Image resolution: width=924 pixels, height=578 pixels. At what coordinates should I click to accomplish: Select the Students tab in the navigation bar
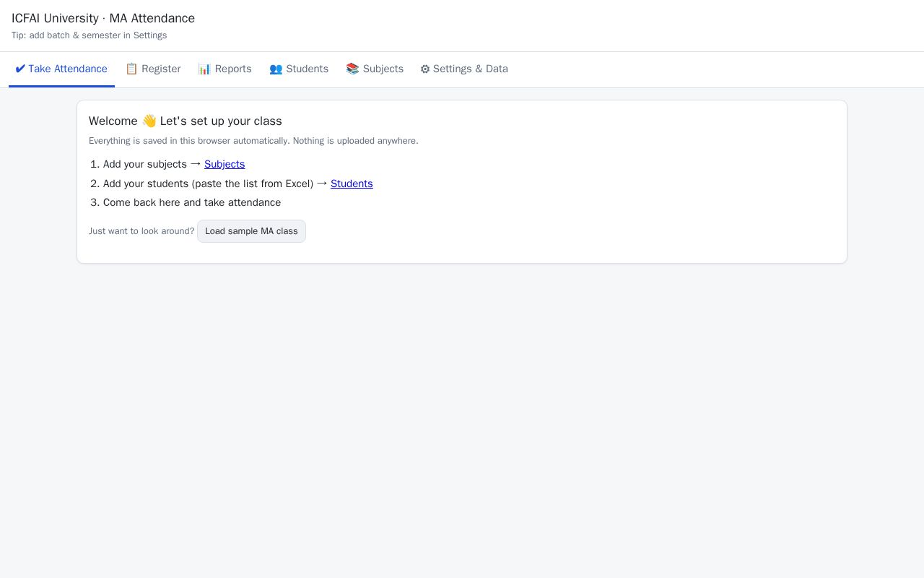click(299, 69)
